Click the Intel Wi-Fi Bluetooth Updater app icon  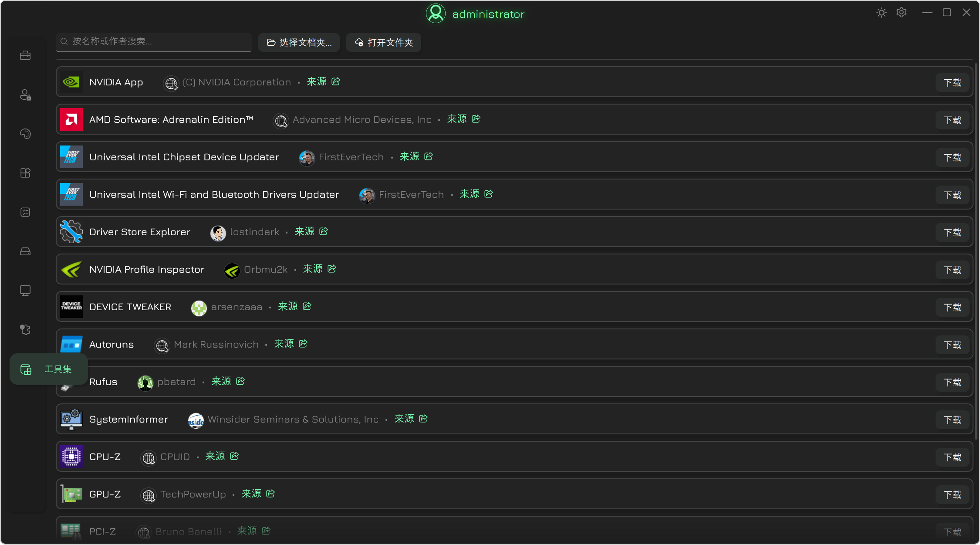(x=71, y=194)
